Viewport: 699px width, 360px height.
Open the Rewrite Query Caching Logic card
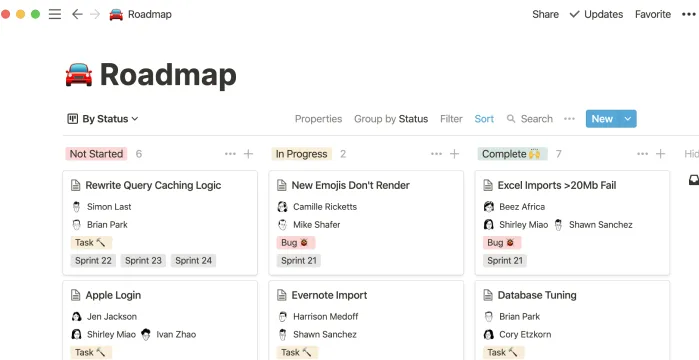click(x=160, y=223)
